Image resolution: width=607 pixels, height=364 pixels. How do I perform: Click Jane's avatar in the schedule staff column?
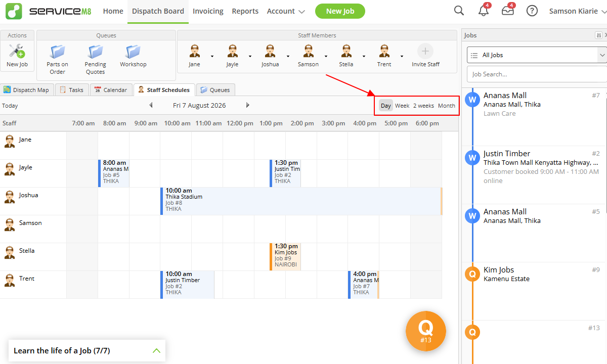[x=10, y=141]
